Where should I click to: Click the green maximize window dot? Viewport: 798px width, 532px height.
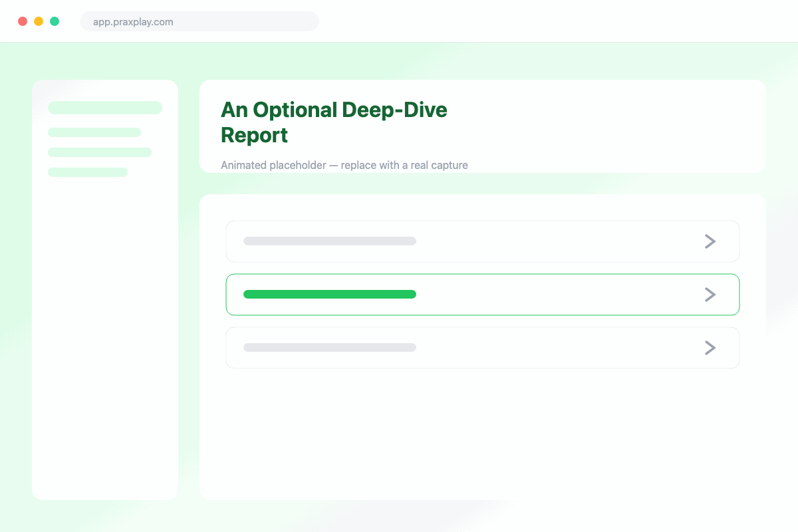click(x=55, y=21)
